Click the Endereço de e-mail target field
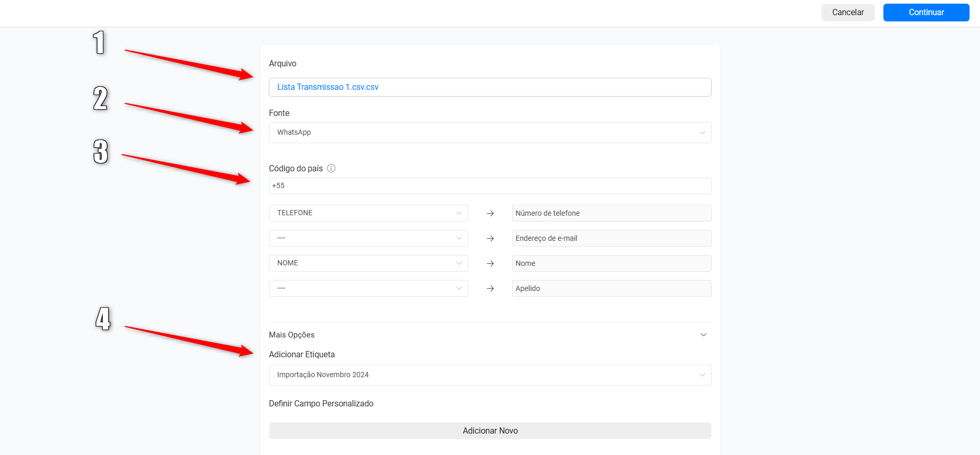Viewport: 980px width, 455px height. click(611, 238)
